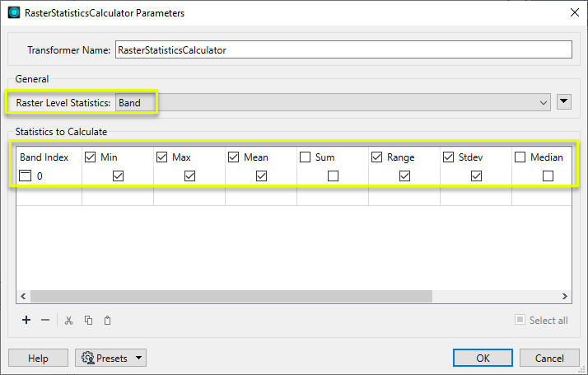Viewport: 588px width, 375px height.
Task: Click the FME icon in title bar
Action: [x=13, y=13]
